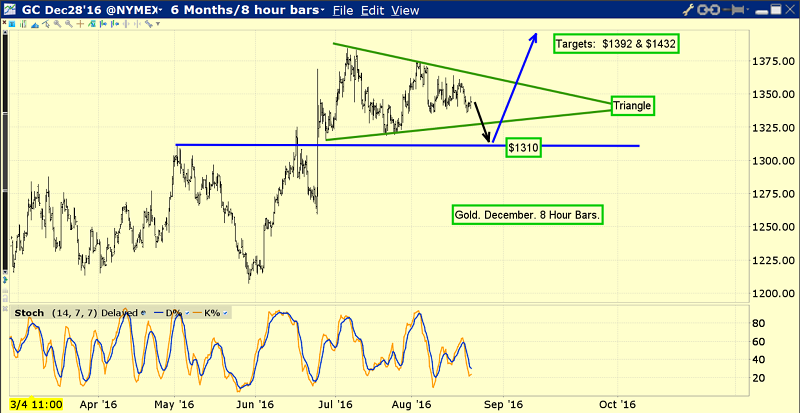Click the small icon left of Stoch panel
The width and height of the screenshot is (800, 413).
[5, 309]
